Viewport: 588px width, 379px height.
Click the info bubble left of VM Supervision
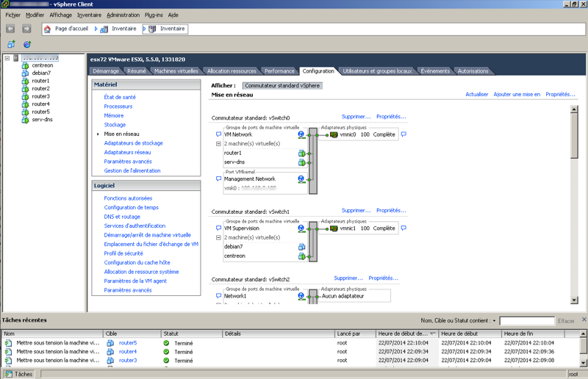point(218,228)
